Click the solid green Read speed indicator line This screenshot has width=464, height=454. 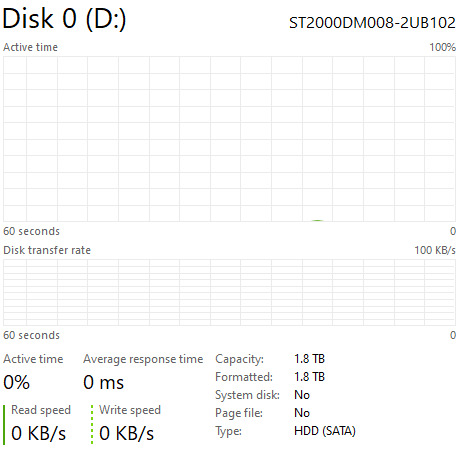pos(4,424)
